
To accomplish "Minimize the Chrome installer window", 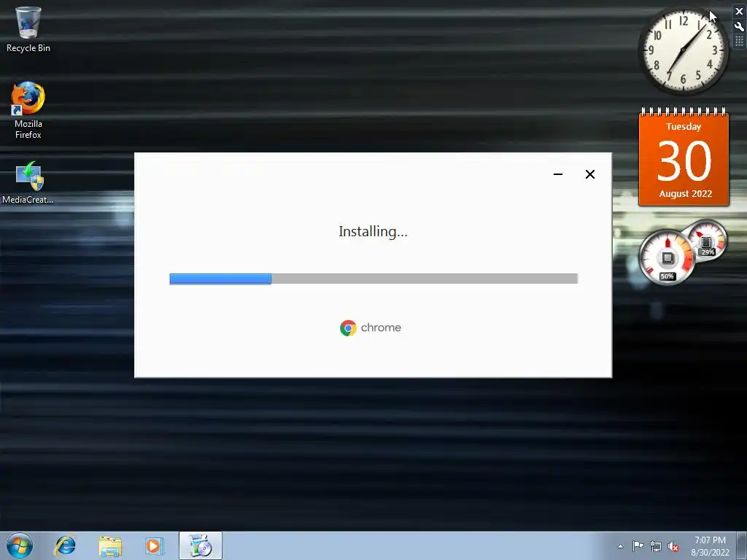I will click(x=558, y=174).
